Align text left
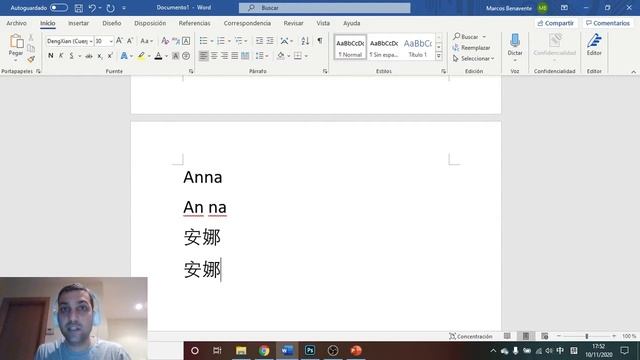640x360 pixels. (203, 56)
